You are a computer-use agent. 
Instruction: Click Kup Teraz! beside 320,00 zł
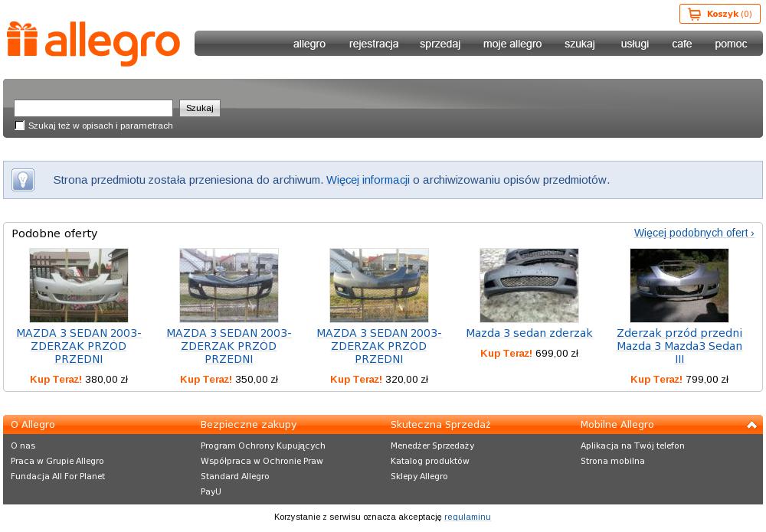click(x=356, y=379)
